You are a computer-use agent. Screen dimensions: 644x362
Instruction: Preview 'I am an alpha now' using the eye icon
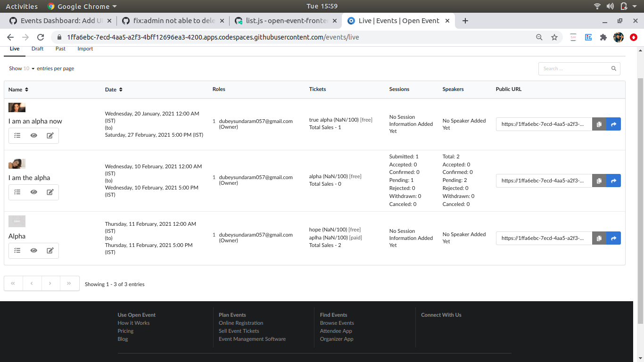tap(33, 135)
